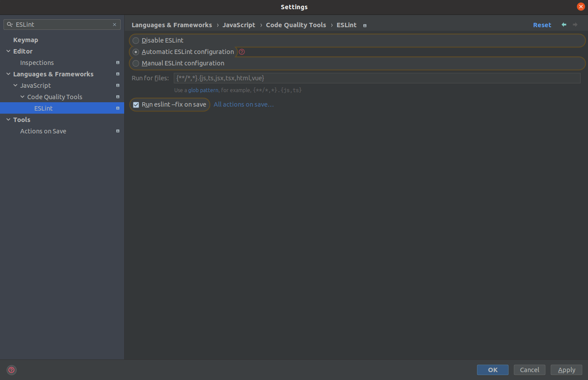
Task: Click project-level icon next to Languages & Frameworks
Action: click(118, 74)
